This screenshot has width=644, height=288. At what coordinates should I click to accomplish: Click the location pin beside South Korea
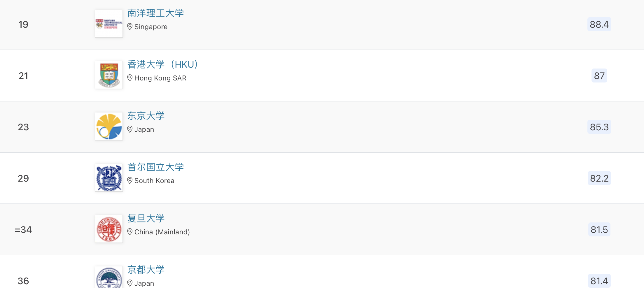click(130, 181)
